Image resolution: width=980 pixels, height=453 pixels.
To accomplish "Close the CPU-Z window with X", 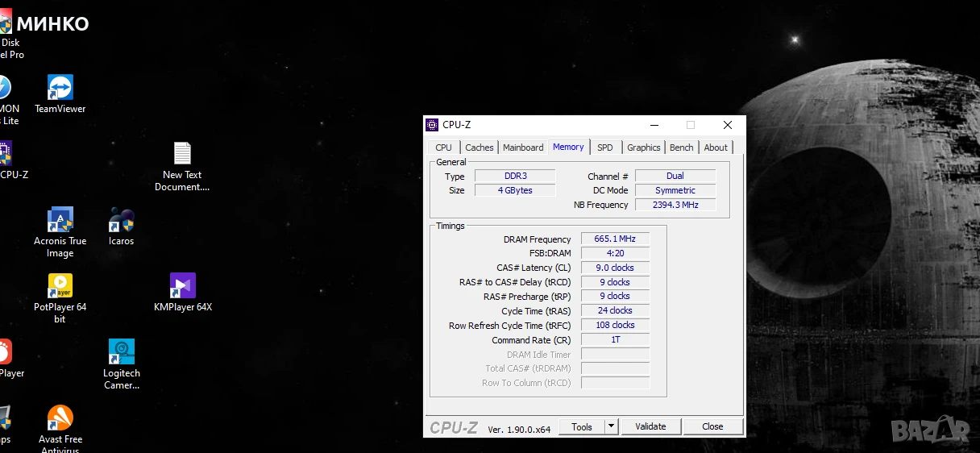I will tap(728, 125).
